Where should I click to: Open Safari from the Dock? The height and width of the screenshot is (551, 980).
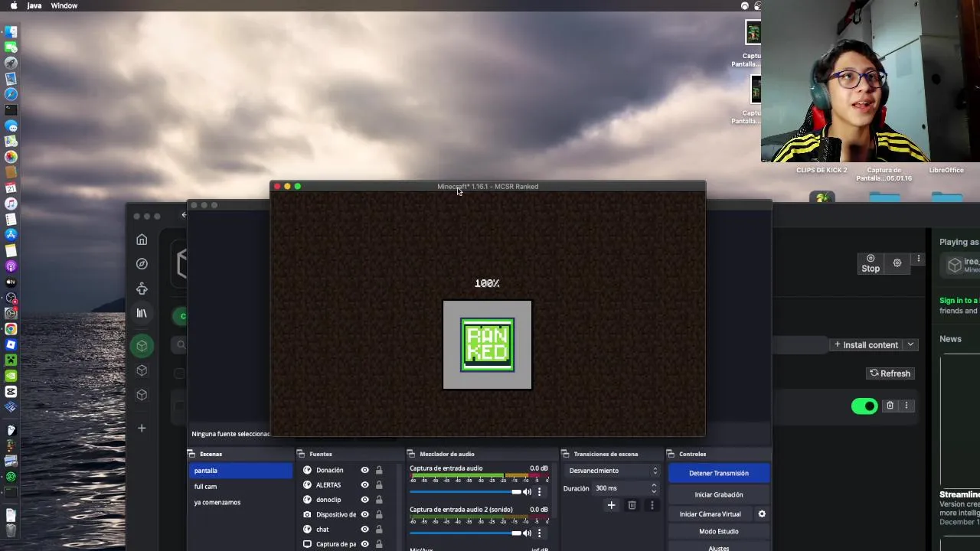(11, 94)
